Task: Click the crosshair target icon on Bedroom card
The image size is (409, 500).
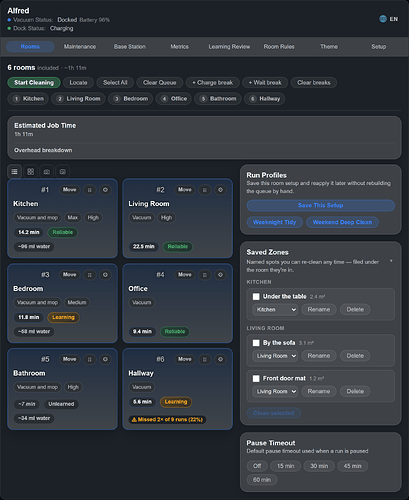Action: click(x=105, y=275)
